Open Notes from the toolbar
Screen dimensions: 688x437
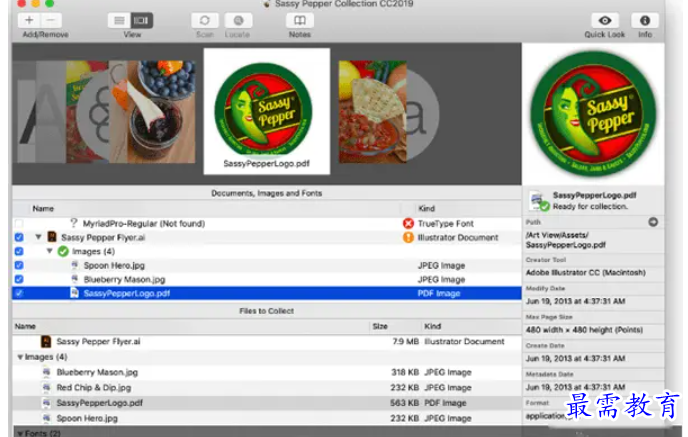point(300,21)
